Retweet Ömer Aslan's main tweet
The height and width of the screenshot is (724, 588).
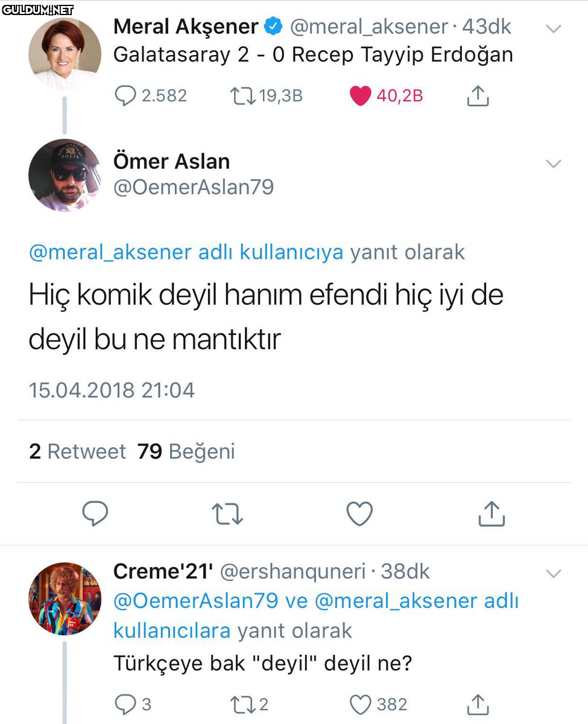[x=227, y=513]
